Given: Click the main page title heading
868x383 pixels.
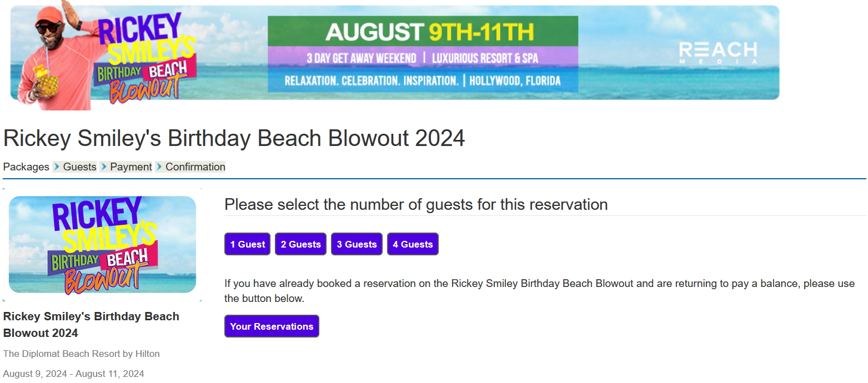Looking at the screenshot, I should click(x=234, y=138).
